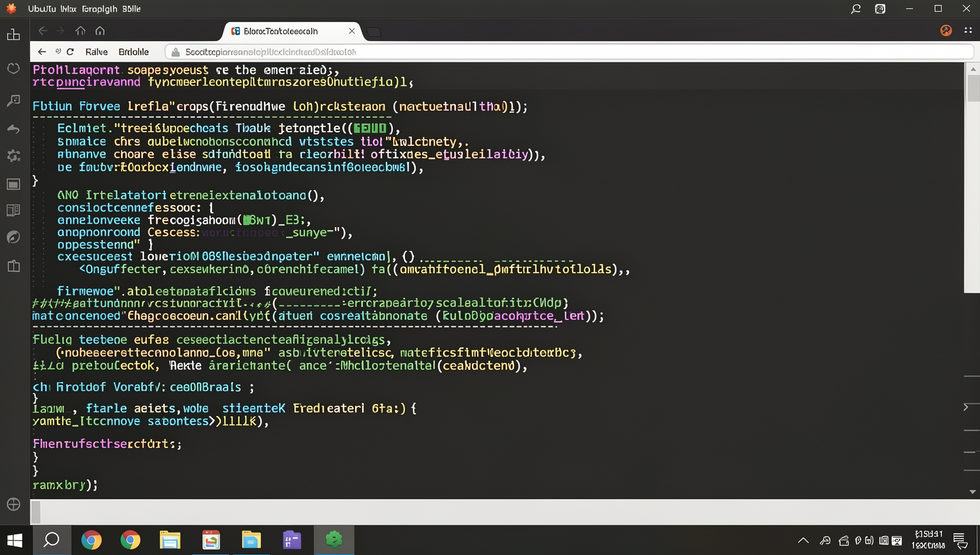Click the scrollbar down arrow
Screen dimensions: 980x555
click(973, 491)
